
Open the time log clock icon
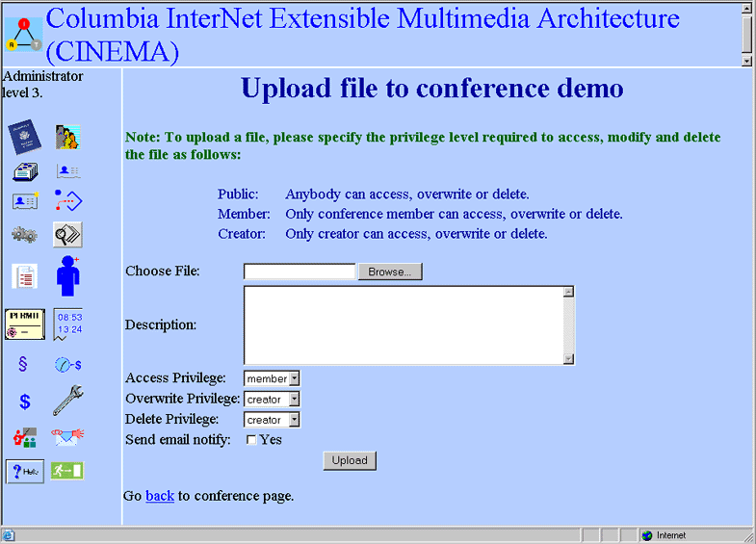pyautogui.click(x=68, y=324)
